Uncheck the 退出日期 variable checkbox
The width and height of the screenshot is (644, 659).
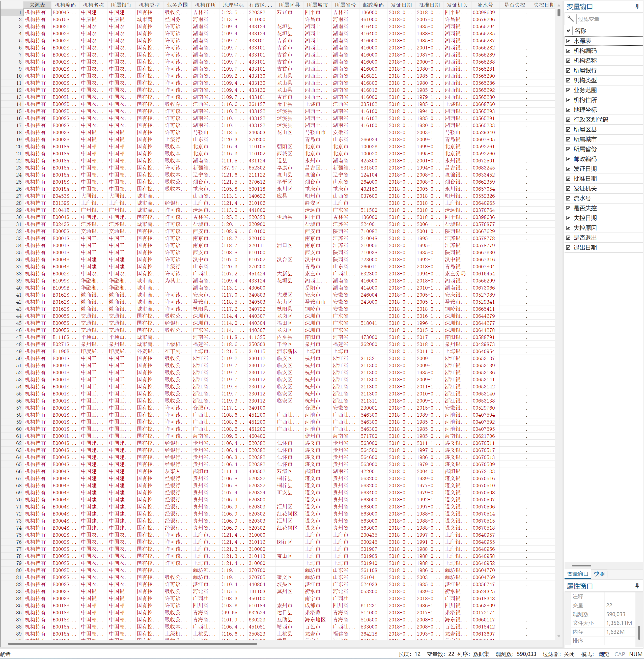coord(568,247)
